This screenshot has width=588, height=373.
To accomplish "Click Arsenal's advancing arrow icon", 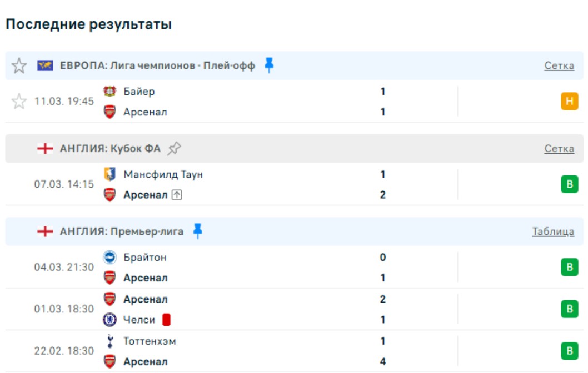I will pos(177,195).
